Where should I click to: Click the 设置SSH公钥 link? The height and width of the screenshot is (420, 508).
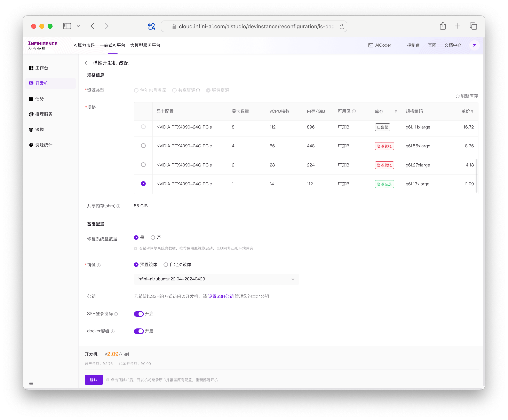click(x=221, y=296)
